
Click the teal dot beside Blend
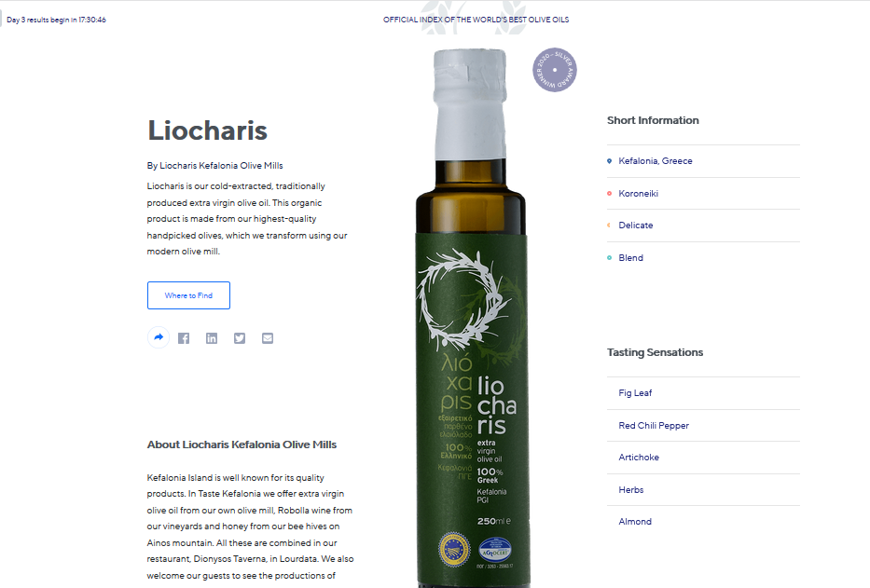coord(609,258)
